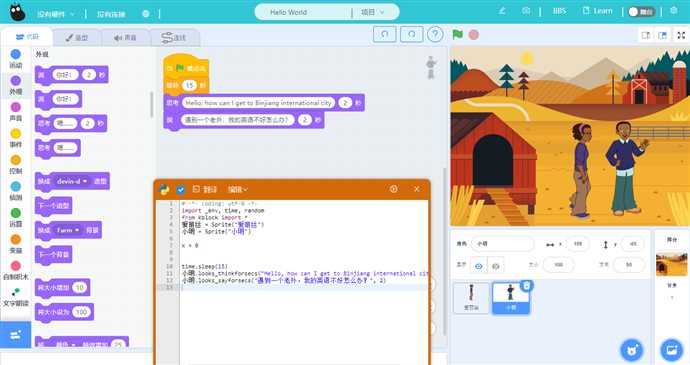This screenshot has height=365, width=690.
Task: Open the costume dropdown showing devin-d
Action: (73, 181)
